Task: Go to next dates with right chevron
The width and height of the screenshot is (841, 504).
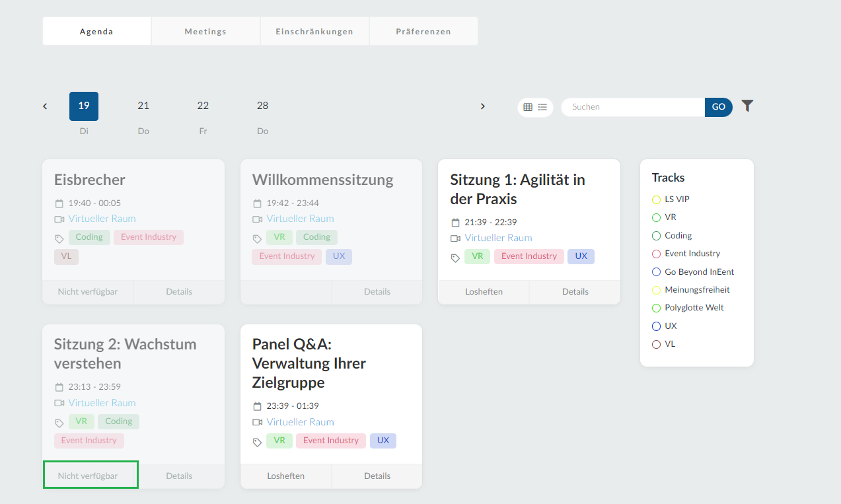Action: tap(482, 106)
